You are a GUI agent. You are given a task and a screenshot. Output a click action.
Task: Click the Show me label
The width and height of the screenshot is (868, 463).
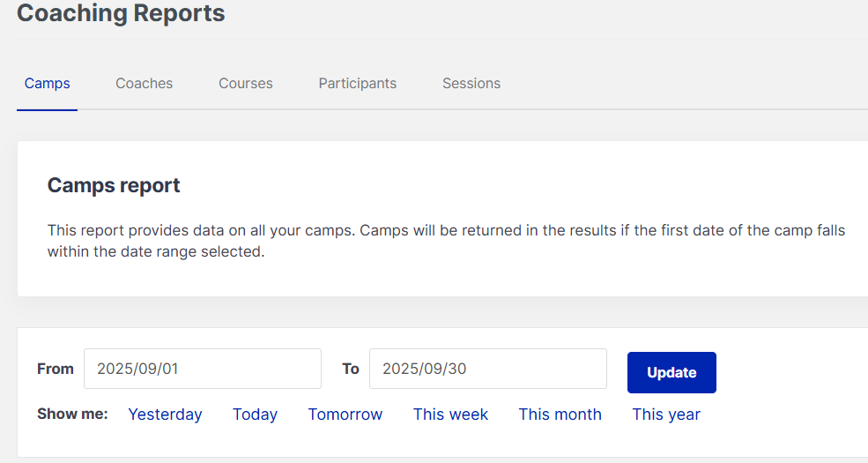click(x=72, y=414)
